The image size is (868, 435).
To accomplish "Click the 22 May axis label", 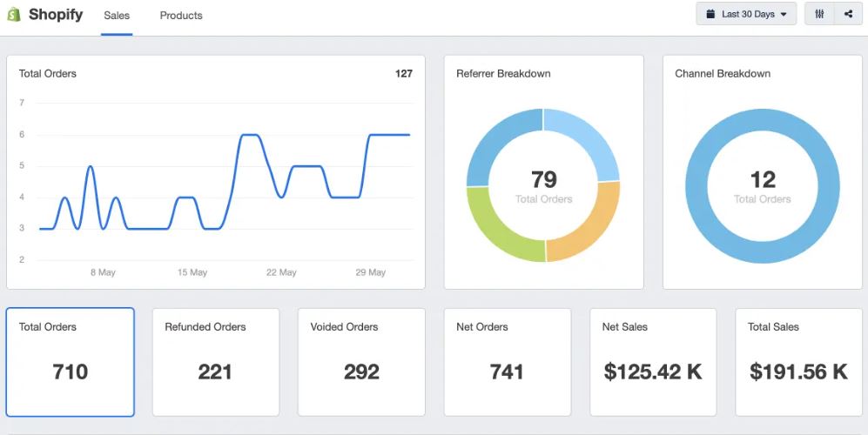I will click(281, 272).
